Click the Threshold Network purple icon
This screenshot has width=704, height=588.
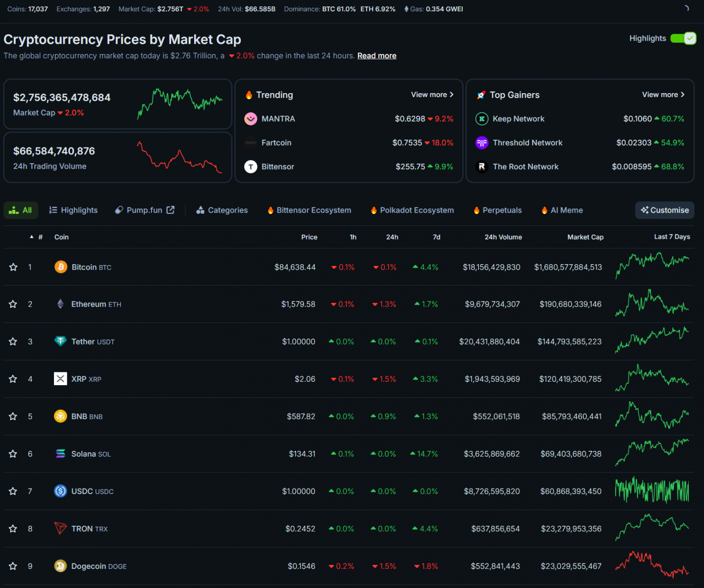tap(482, 143)
